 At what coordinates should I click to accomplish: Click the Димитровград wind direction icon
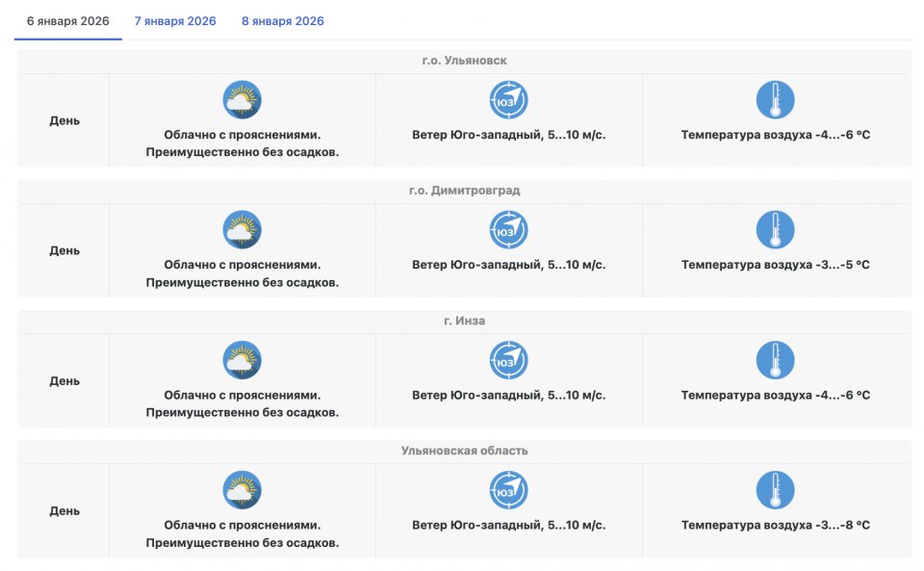[x=508, y=230]
